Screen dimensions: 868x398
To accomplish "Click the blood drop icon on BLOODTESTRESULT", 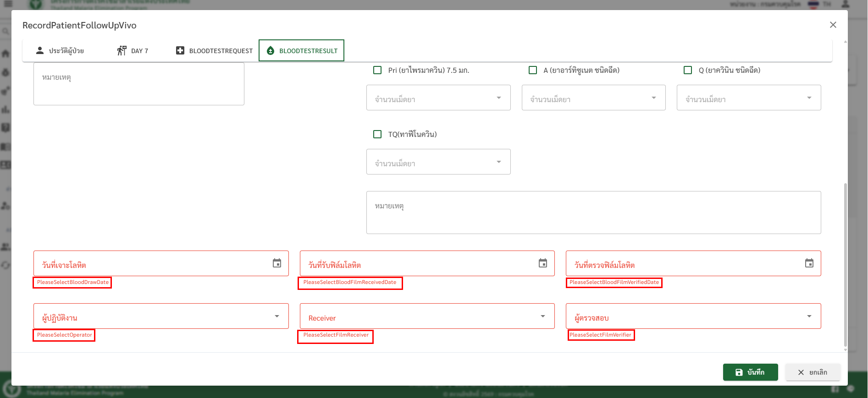I will 271,50.
